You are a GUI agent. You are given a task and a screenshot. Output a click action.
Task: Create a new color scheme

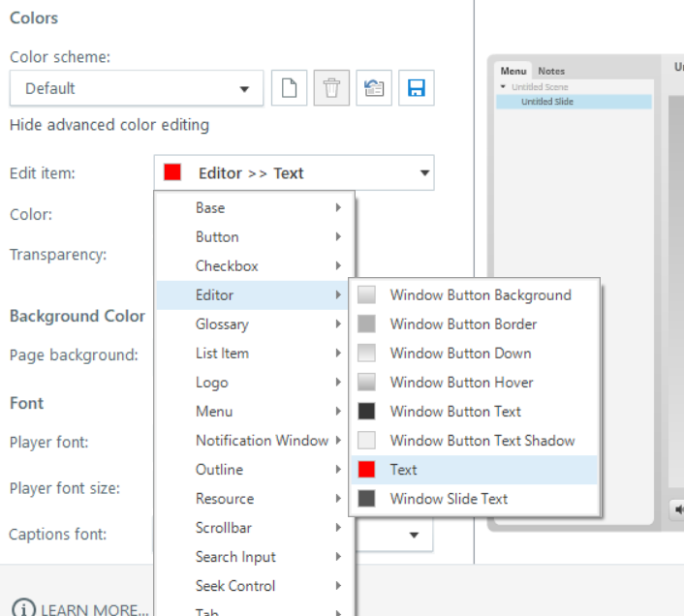point(289,88)
